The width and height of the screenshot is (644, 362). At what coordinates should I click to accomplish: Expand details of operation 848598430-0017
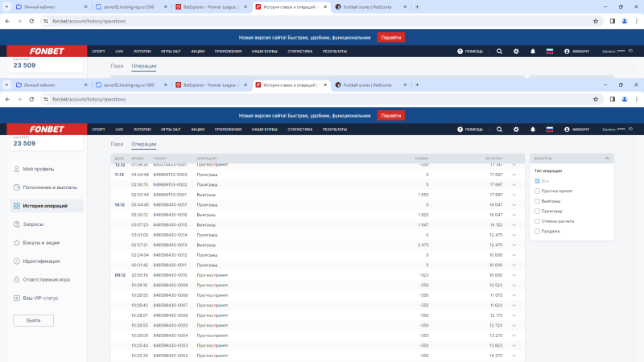[514, 204]
